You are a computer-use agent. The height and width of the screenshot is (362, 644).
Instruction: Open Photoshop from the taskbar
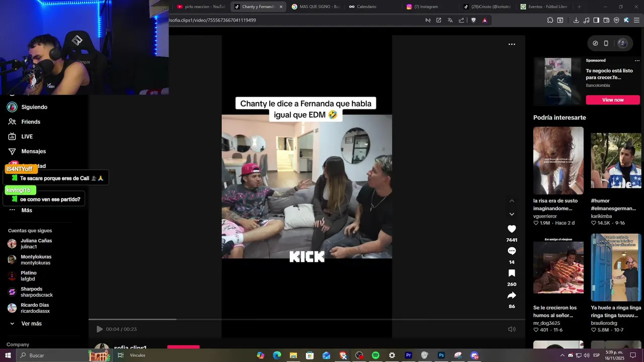(441, 355)
